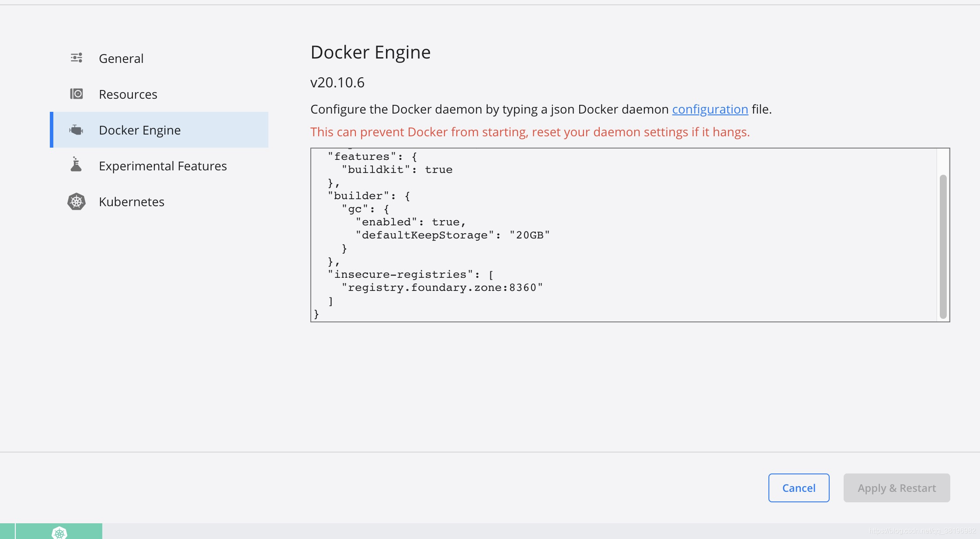Open the daemon configuration documentation link

[x=709, y=109]
